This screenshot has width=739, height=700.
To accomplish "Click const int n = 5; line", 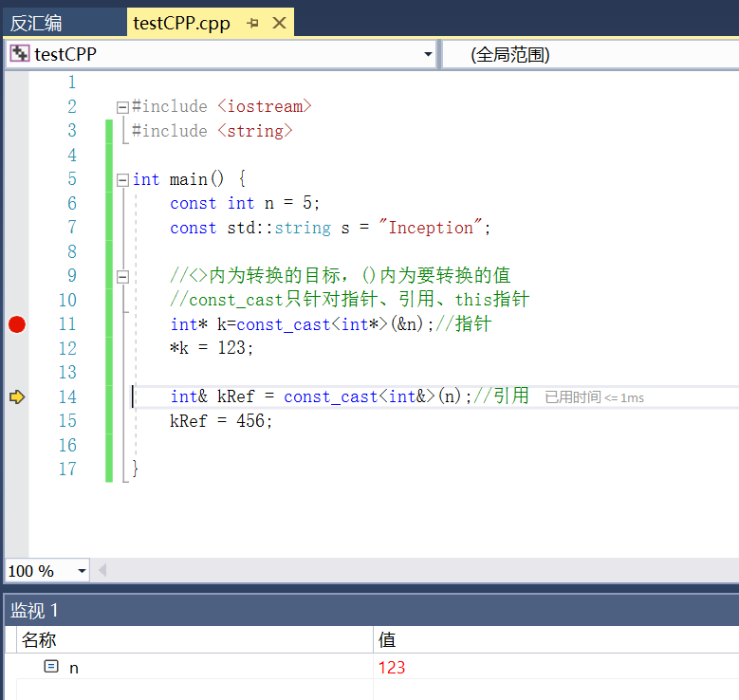I will tap(245, 203).
